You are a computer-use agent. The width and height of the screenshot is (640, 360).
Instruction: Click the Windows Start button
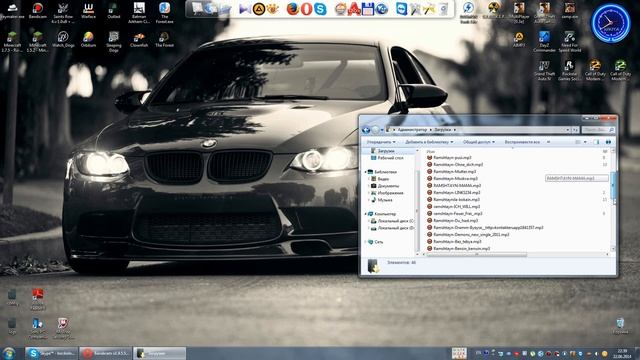coord(9,353)
